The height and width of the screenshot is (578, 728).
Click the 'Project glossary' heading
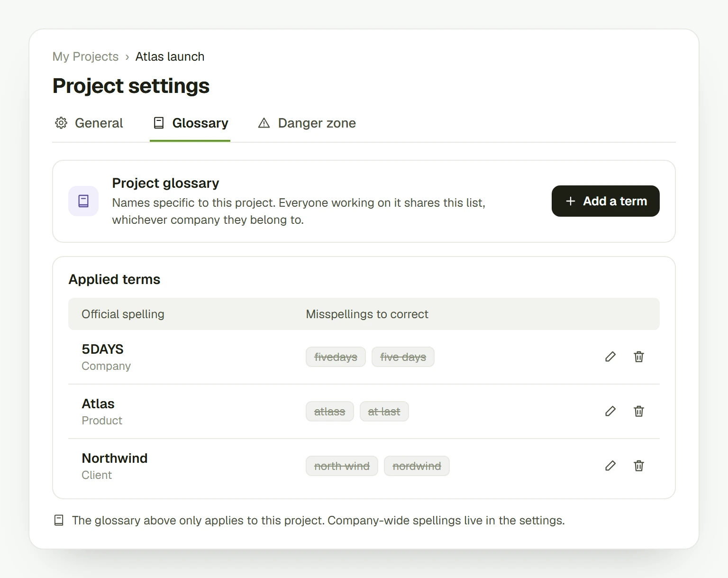tap(165, 183)
